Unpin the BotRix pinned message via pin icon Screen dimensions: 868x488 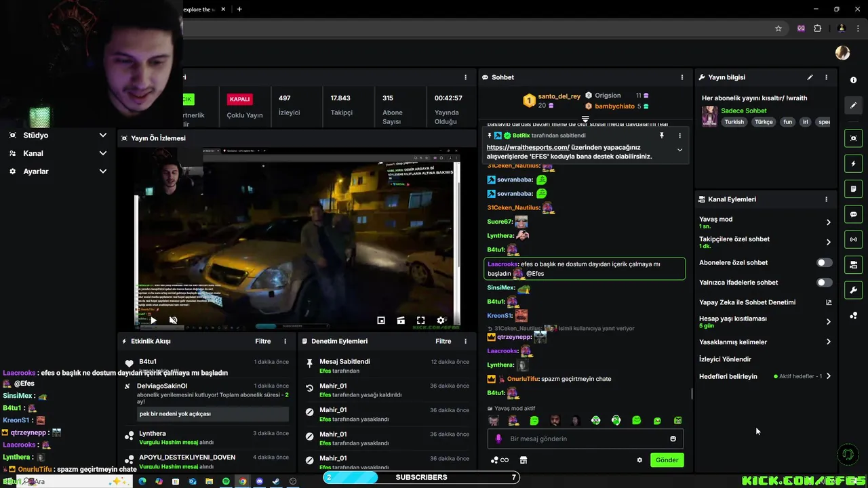click(x=662, y=136)
